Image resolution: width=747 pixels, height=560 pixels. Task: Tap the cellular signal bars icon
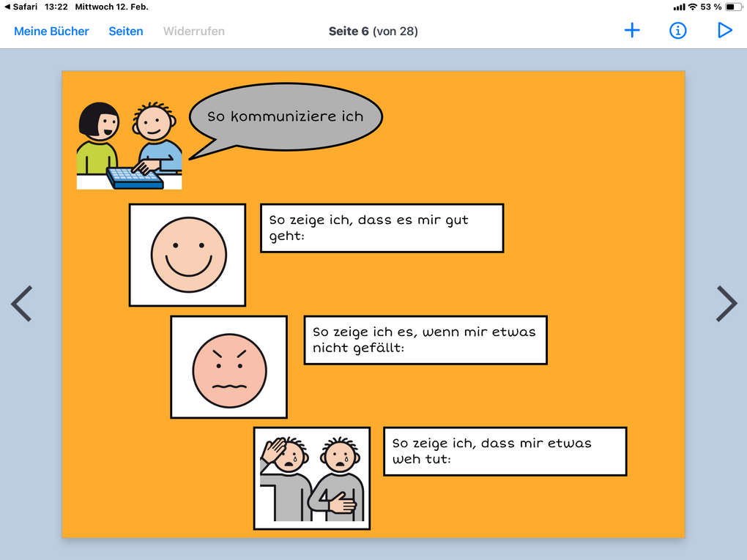click(680, 7)
